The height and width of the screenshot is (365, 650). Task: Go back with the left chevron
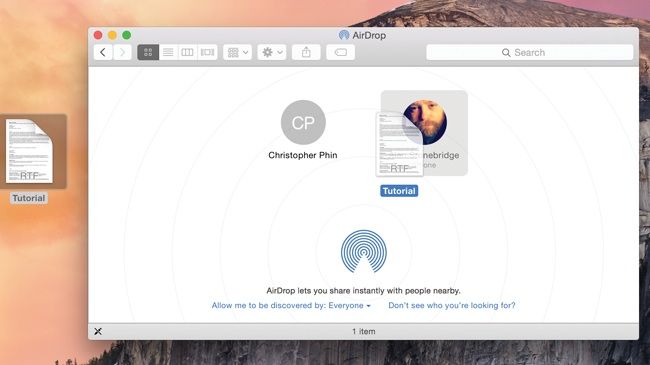103,52
